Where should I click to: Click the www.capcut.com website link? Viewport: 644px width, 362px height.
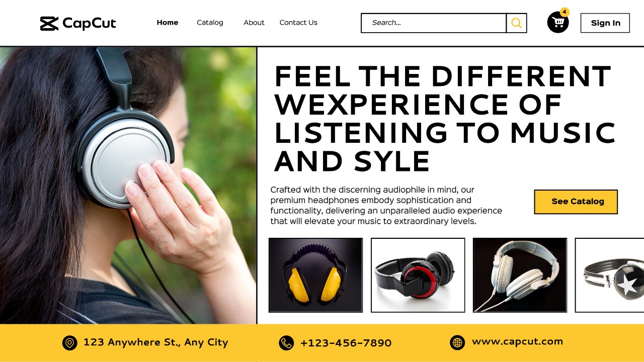[517, 342]
